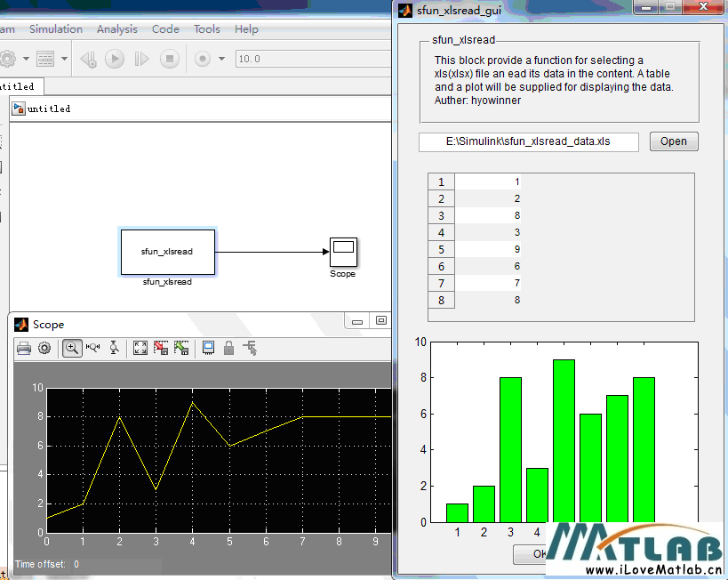728x580 pixels.
Task: Click the Record simulation icon
Action: coord(203,59)
